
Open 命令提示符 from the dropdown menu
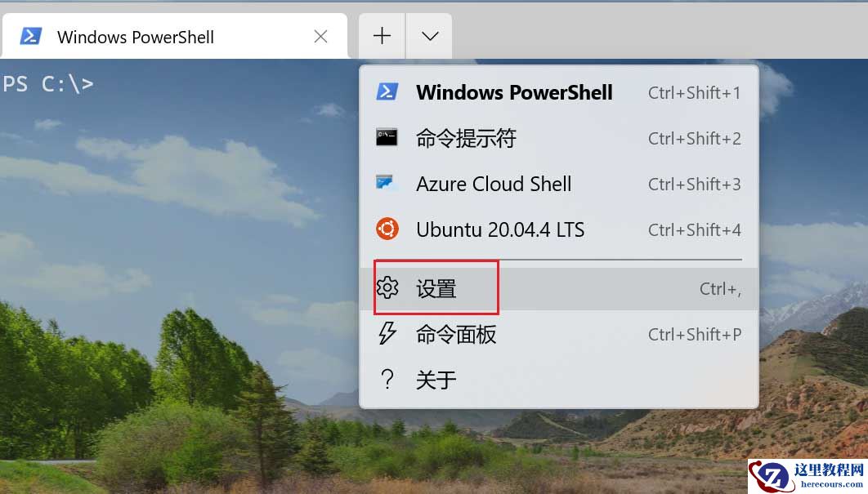pyautogui.click(x=466, y=138)
